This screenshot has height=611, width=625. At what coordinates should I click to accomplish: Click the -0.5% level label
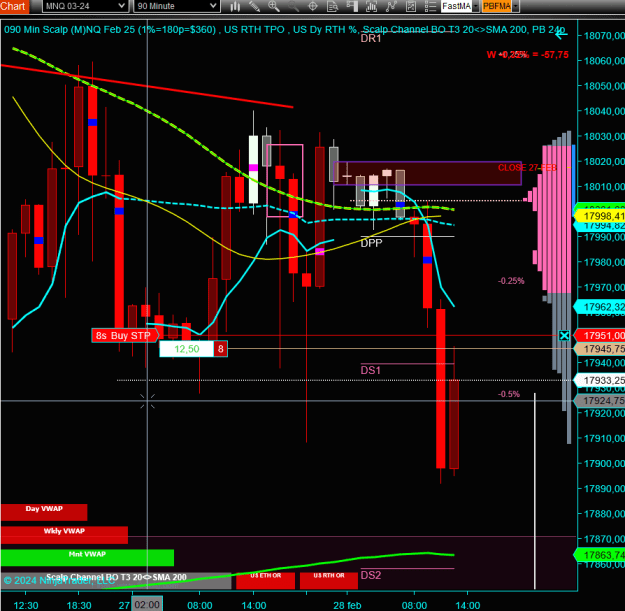[x=509, y=394]
